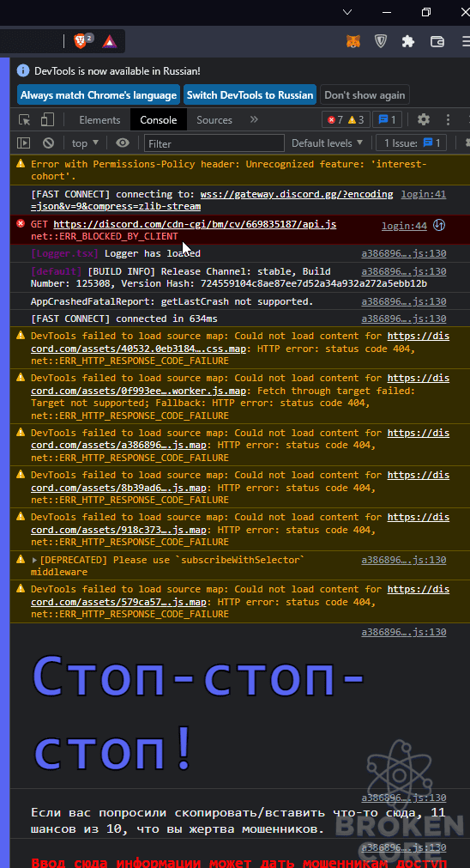Screen dimensions: 470x868
Task: Open source link beside connected in 634ms
Action: [404, 319]
